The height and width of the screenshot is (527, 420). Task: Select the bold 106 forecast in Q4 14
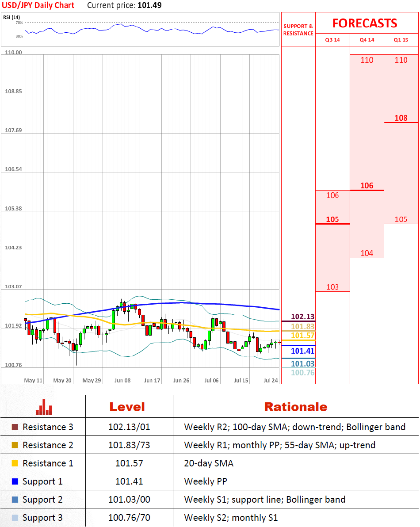coord(367,186)
